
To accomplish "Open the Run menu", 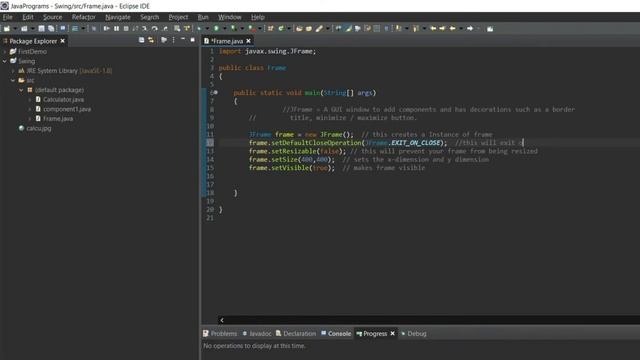I will click(x=203, y=17).
